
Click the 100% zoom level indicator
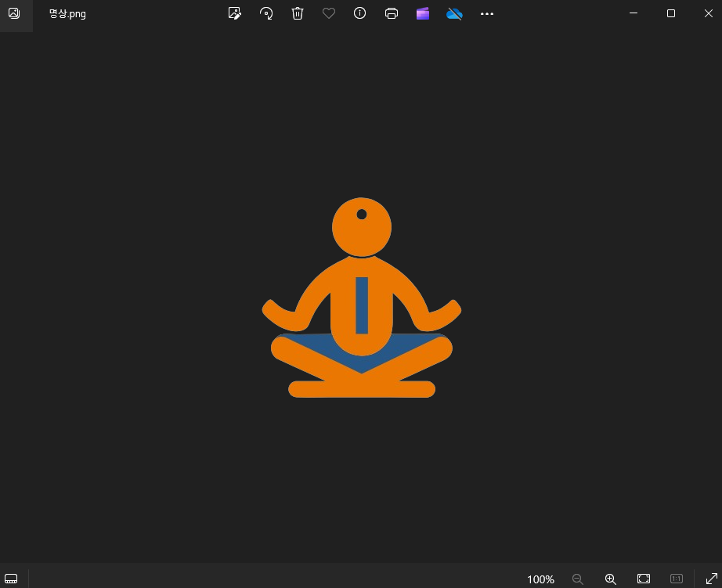pyautogui.click(x=540, y=579)
